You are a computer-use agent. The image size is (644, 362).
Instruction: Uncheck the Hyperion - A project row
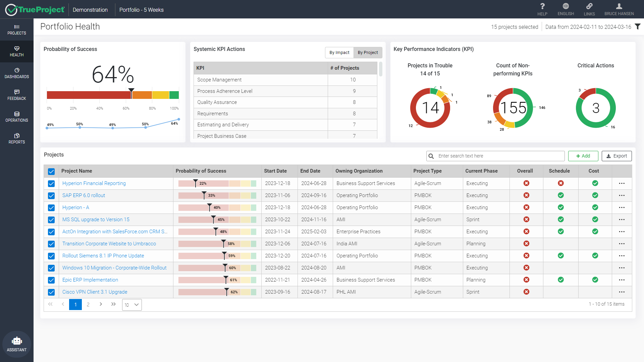[x=51, y=207]
